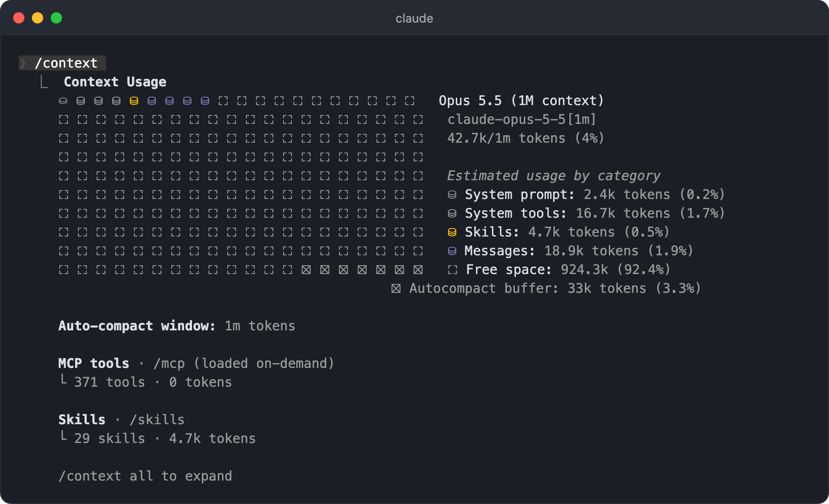The width and height of the screenshot is (829, 504).
Task: Select 'Autocompact buffer: 33k tokens' line
Action: tap(546, 288)
